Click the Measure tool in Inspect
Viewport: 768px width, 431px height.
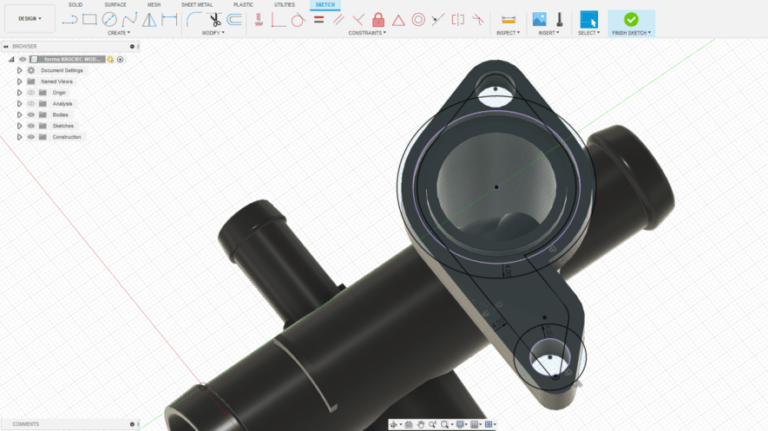point(508,19)
